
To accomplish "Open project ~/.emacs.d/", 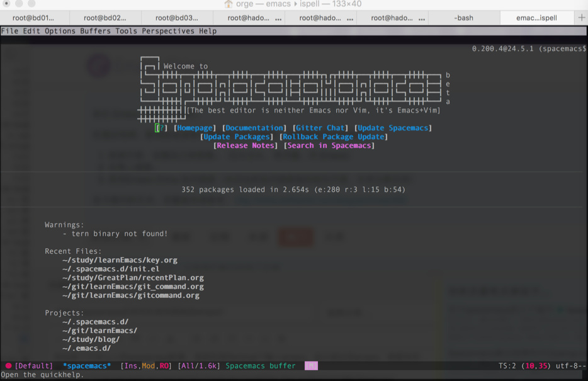I will coord(87,348).
